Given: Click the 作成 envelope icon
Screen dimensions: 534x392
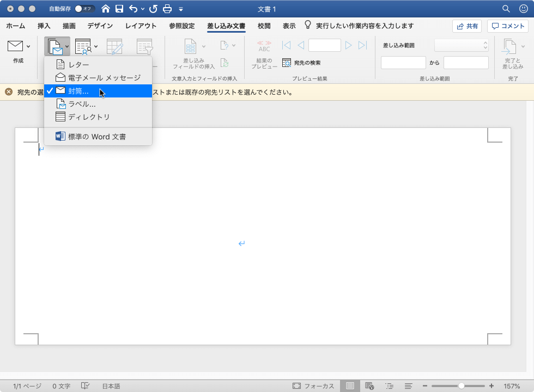Looking at the screenshot, I should [15, 46].
